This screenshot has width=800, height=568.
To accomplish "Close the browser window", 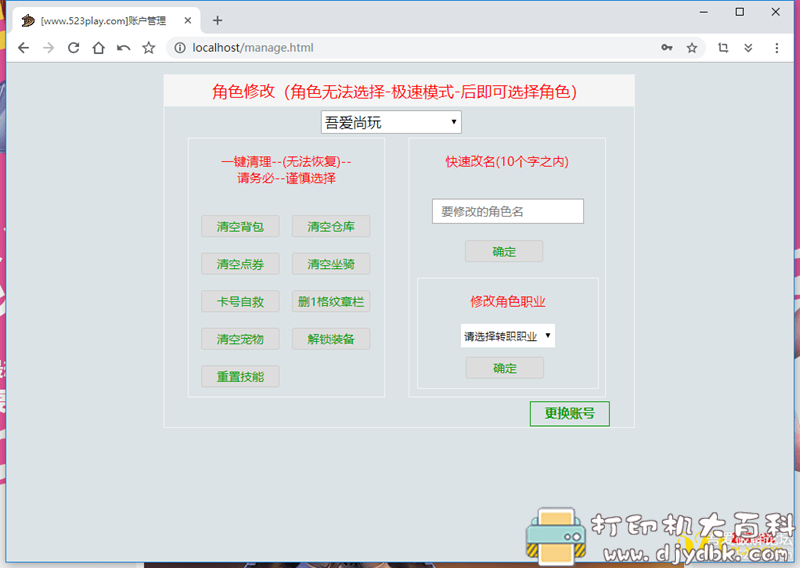I will (x=776, y=12).
